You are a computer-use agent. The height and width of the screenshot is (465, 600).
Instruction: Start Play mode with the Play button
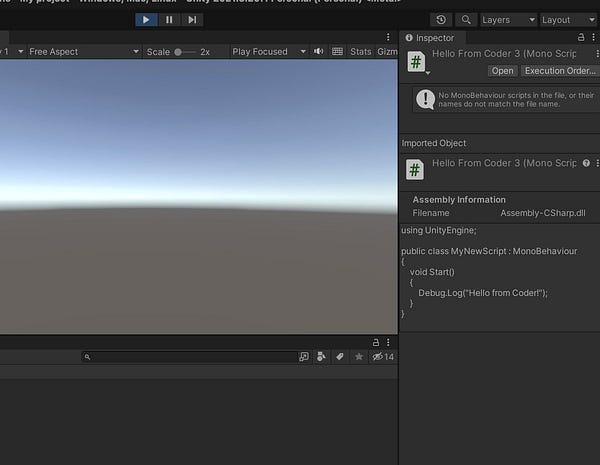coord(146,20)
